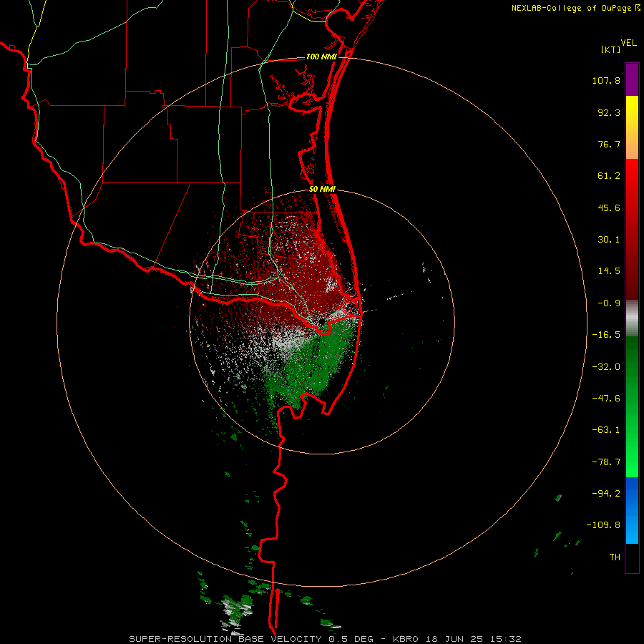
Task: Click the -94.2 legend value
Action: 606,494
